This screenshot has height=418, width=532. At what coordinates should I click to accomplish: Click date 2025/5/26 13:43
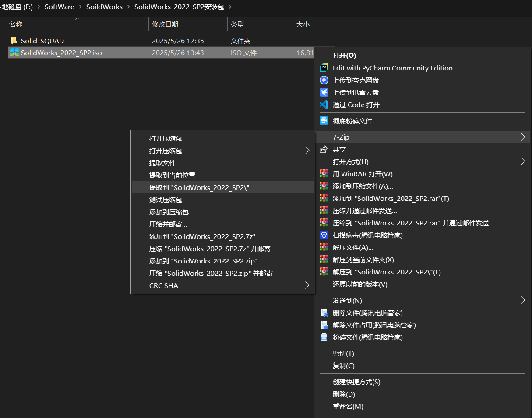coord(178,53)
